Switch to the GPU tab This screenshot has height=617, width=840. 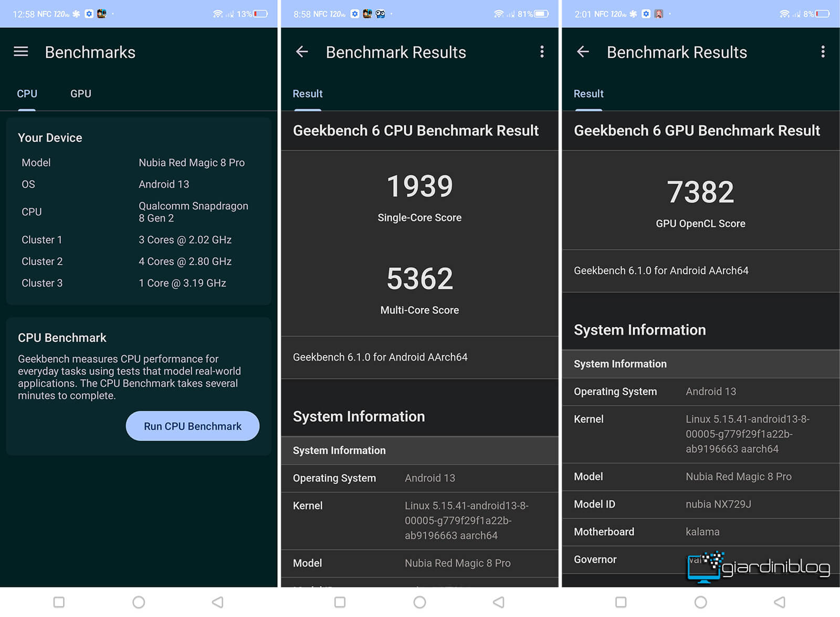tap(81, 93)
